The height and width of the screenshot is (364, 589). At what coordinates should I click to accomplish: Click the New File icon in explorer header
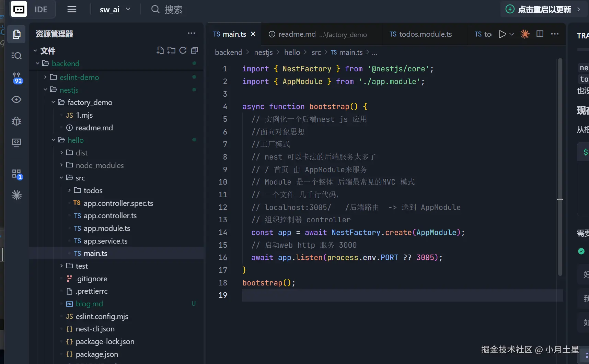click(x=160, y=51)
